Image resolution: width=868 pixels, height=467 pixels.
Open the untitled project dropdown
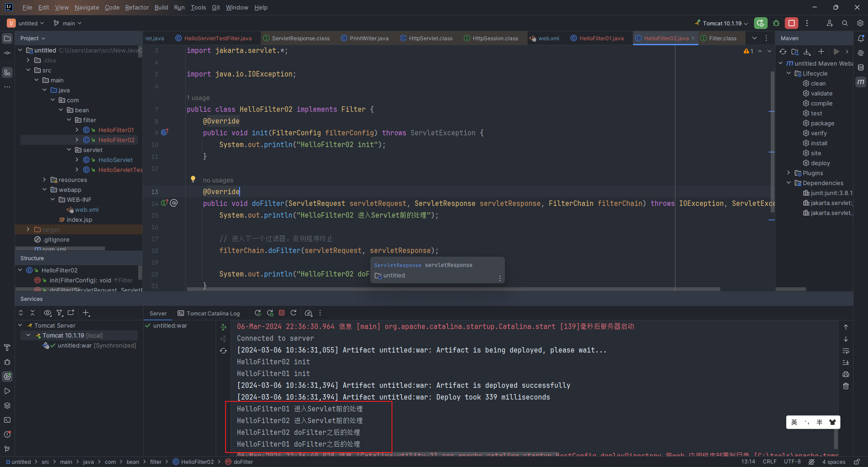(26, 23)
